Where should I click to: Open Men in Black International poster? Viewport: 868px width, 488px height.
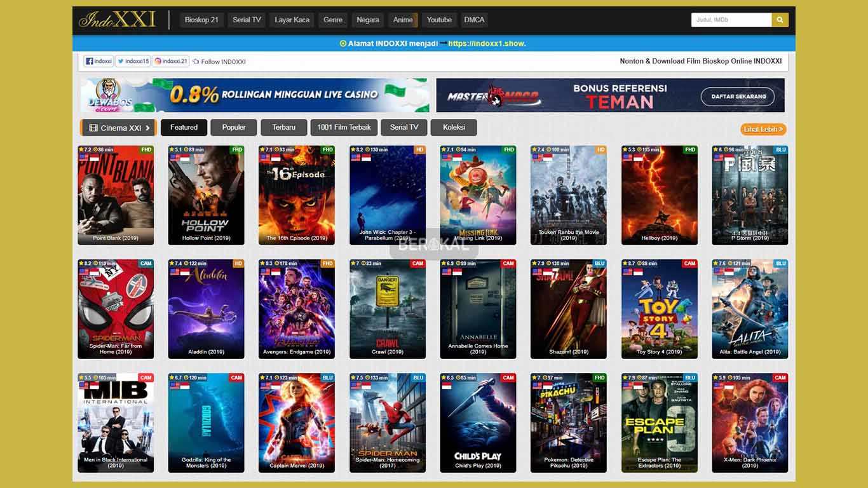coord(116,423)
